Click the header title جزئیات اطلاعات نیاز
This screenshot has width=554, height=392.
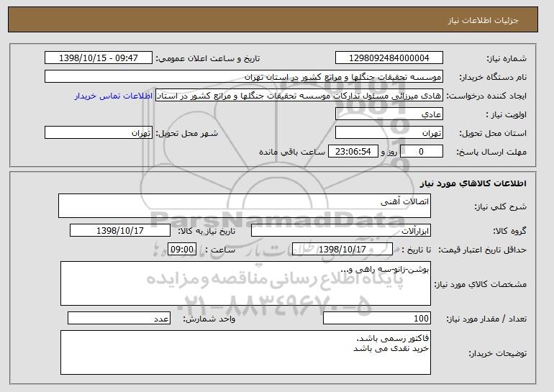(483, 20)
